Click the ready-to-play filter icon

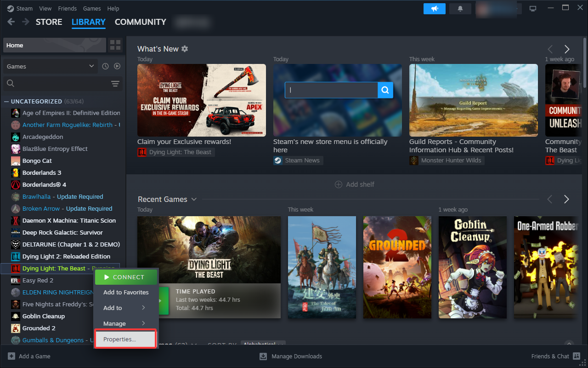[117, 66]
